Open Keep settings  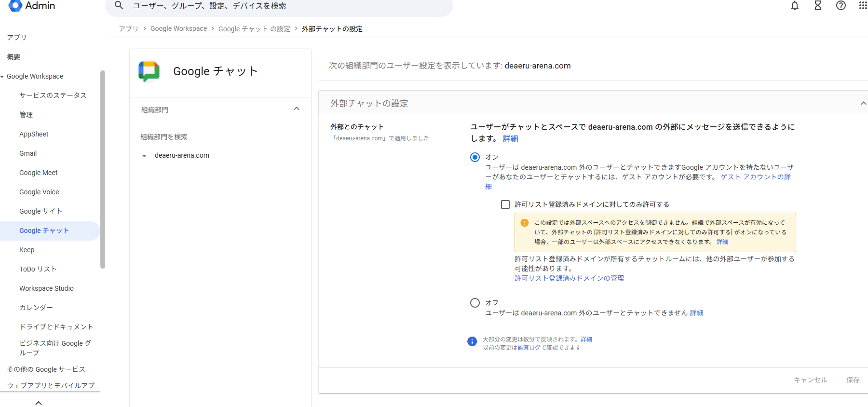tap(27, 250)
